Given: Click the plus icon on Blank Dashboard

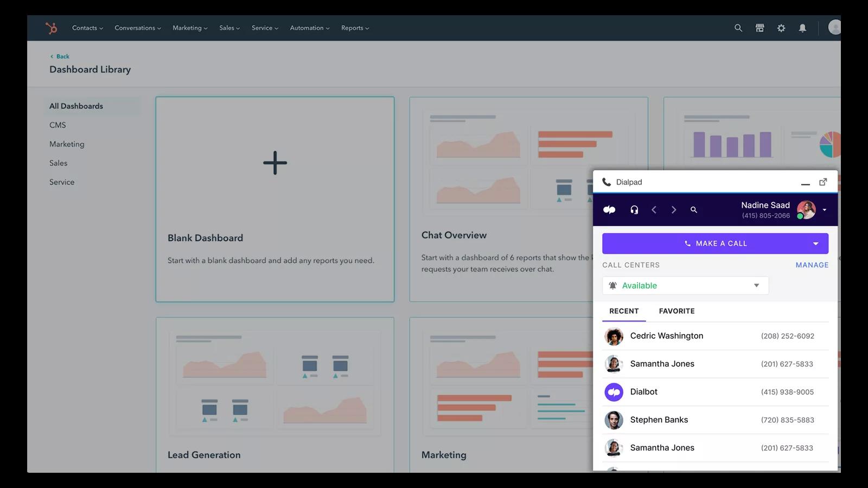Looking at the screenshot, I should (x=275, y=163).
